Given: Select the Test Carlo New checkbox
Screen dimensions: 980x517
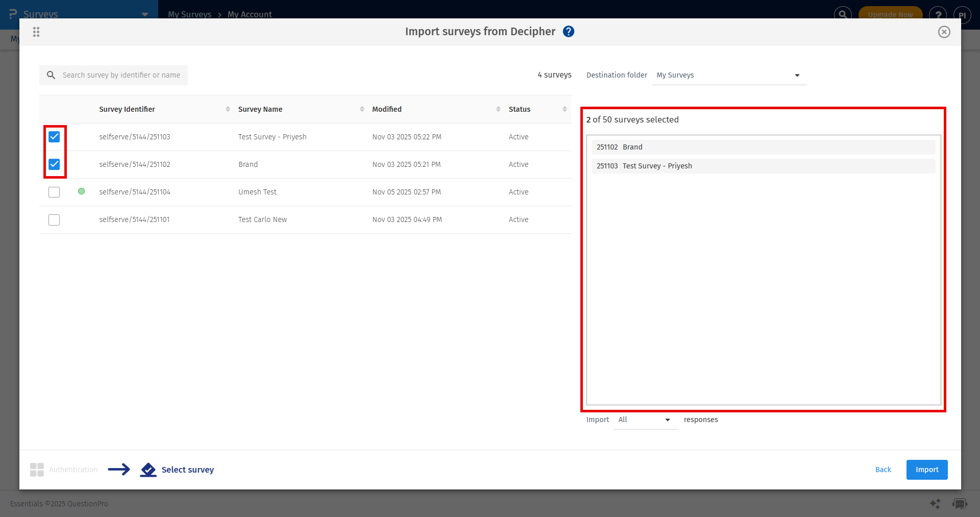Looking at the screenshot, I should coord(54,220).
